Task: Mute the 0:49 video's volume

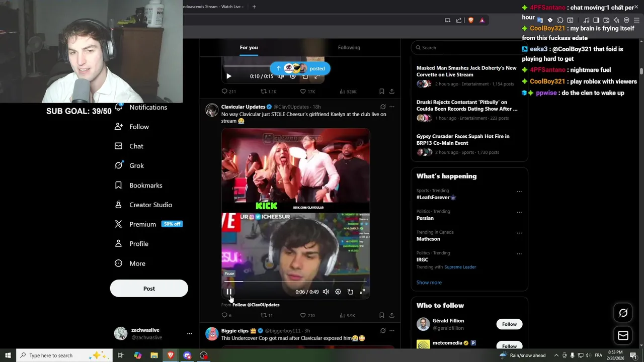Action: pos(326,292)
